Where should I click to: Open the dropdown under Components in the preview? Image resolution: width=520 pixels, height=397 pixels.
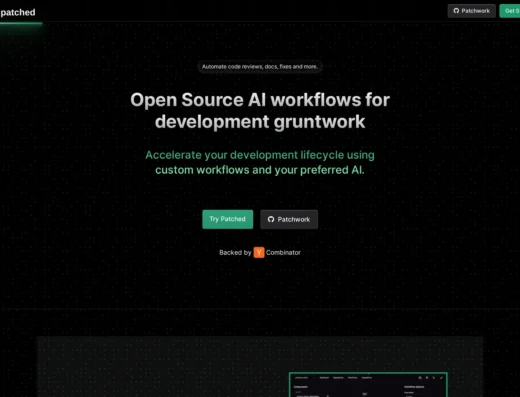point(312,396)
